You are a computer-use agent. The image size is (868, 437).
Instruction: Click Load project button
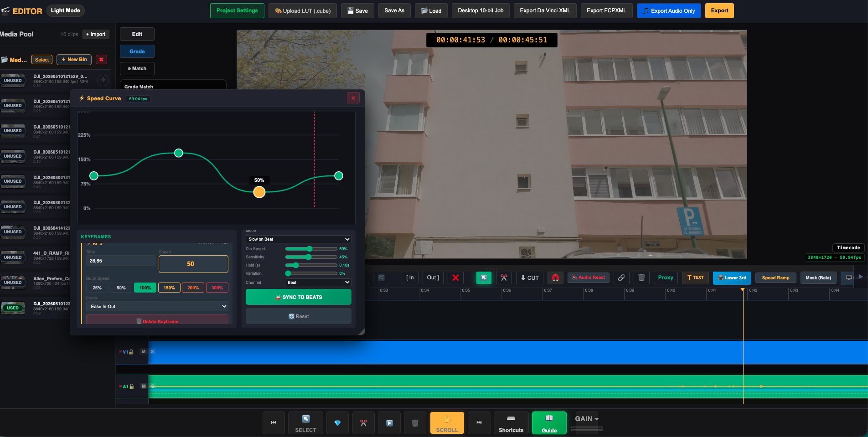click(x=431, y=10)
